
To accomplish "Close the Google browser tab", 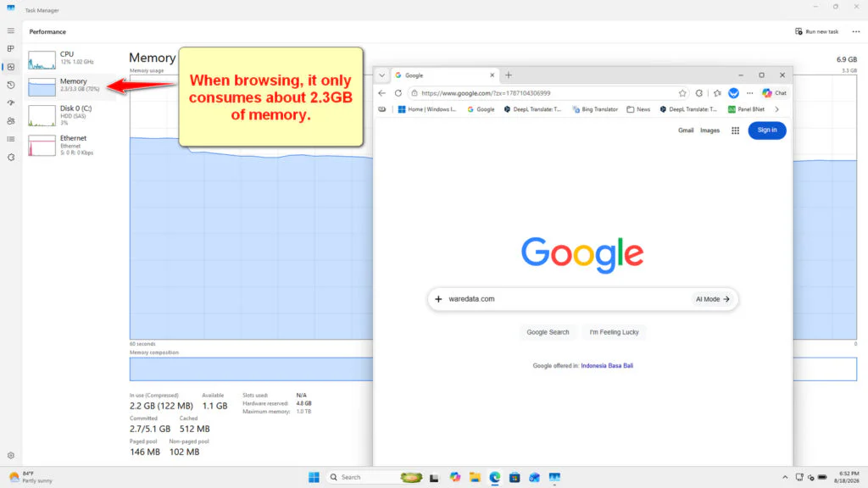I will coord(492,75).
